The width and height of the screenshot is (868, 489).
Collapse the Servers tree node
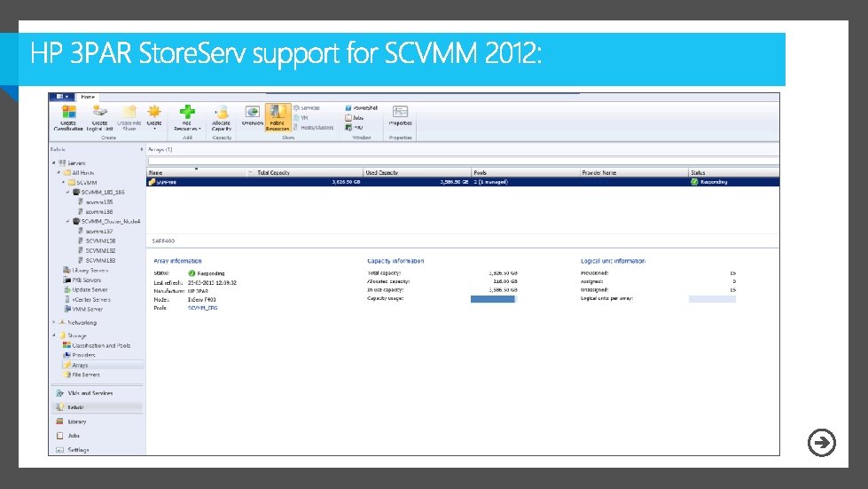[54, 162]
